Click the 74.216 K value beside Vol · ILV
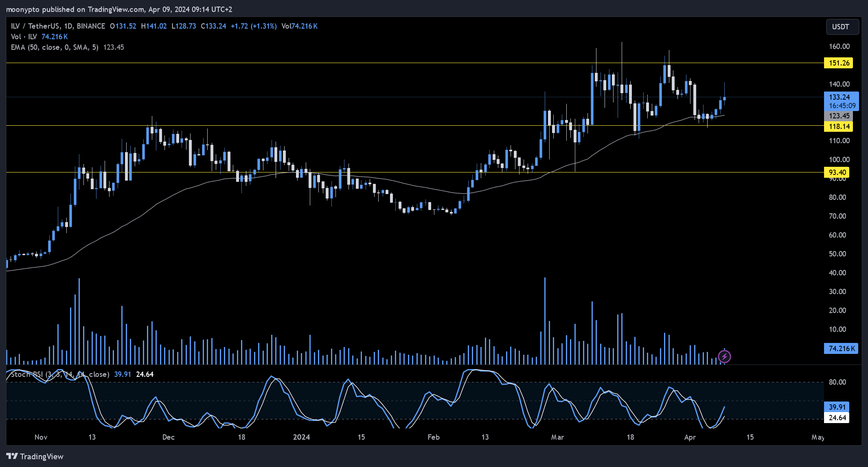Screen dimensions: 868x467 [55, 37]
